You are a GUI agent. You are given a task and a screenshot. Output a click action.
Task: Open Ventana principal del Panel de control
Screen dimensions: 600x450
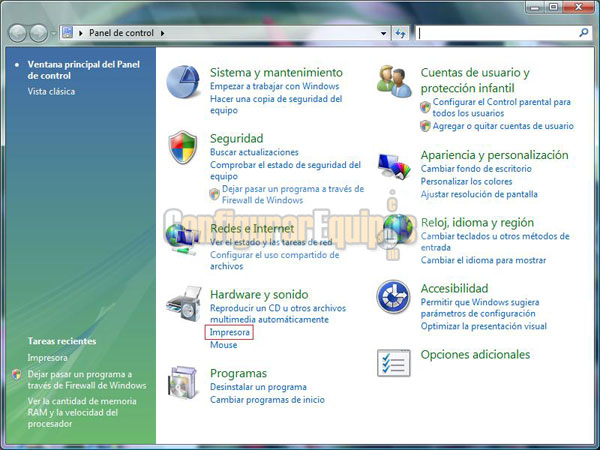click(x=83, y=70)
